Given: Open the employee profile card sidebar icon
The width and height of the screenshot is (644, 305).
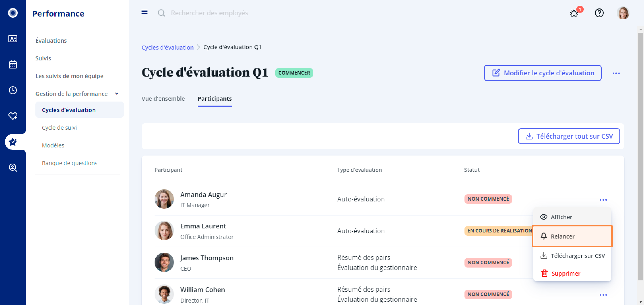Looking at the screenshot, I should coord(13,39).
